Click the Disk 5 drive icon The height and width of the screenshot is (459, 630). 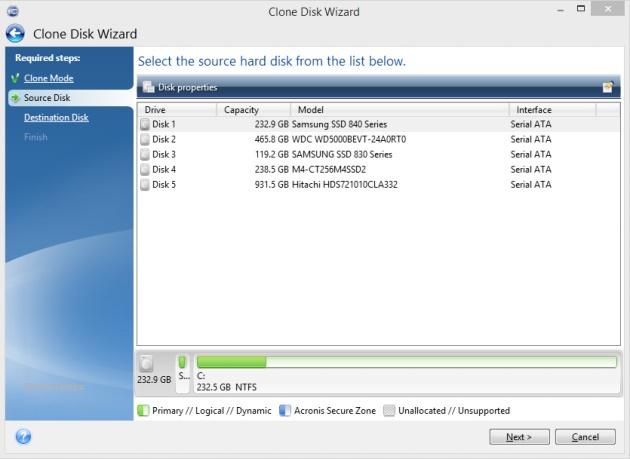pyautogui.click(x=146, y=185)
